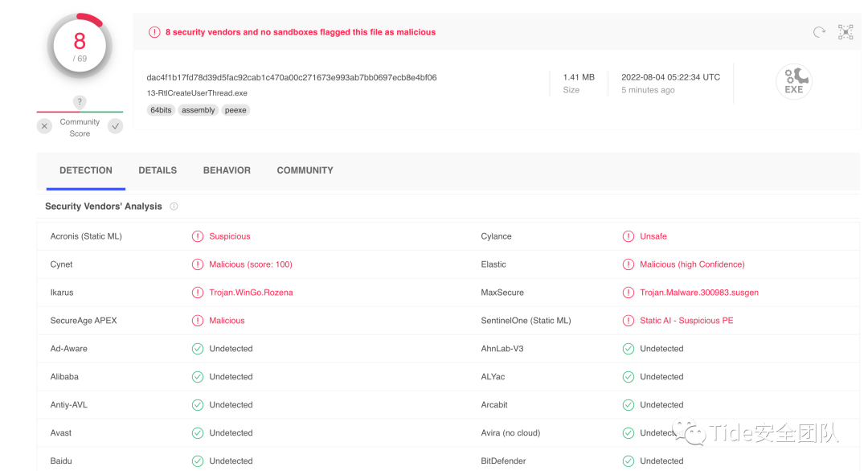Open the BEHAVIOR tab

pyautogui.click(x=227, y=170)
